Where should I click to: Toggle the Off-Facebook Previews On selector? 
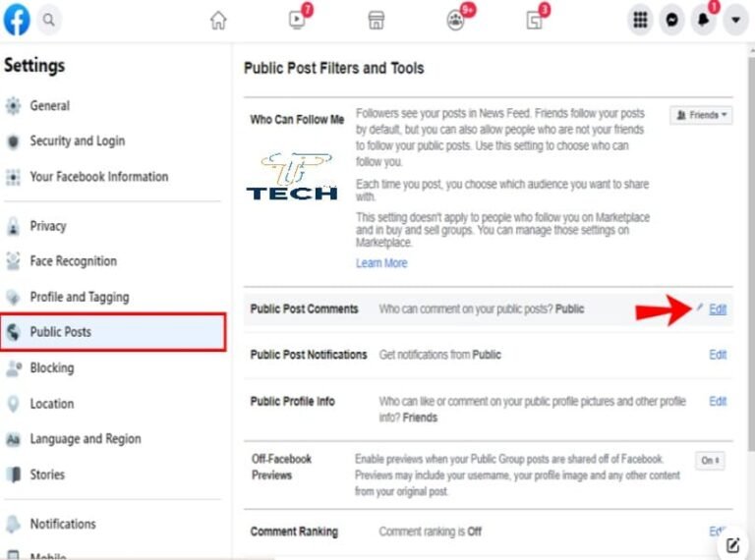(710, 461)
